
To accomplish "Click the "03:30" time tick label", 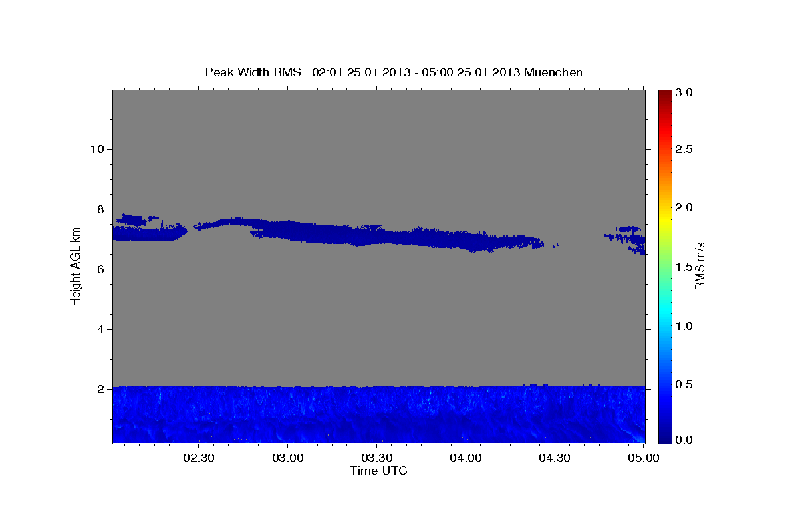I will (x=376, y=458).
